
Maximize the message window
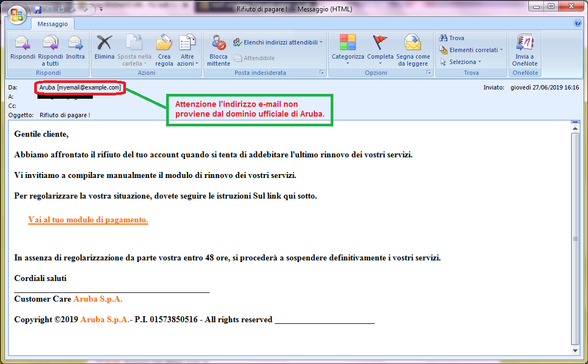pos(551,7)
